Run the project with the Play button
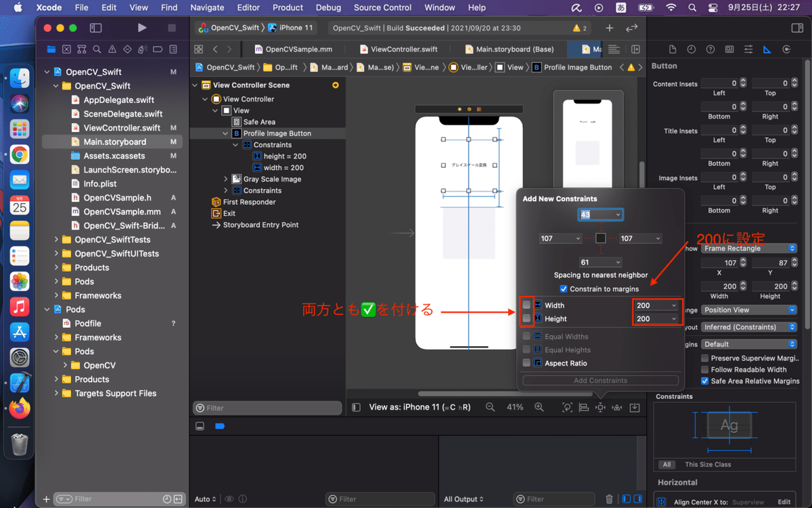This screenshot has width=812, height=508. 141,28
